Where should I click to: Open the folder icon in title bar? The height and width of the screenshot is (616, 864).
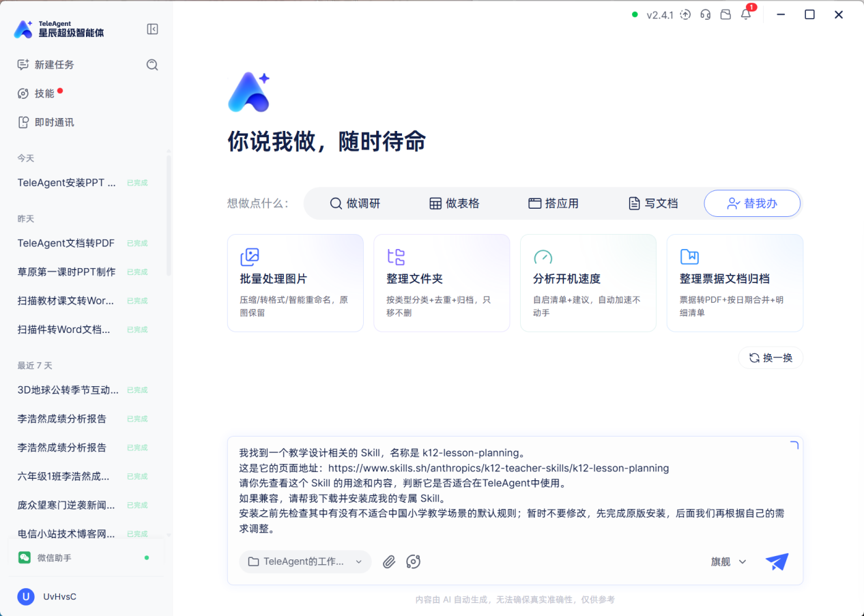point(725,14)
